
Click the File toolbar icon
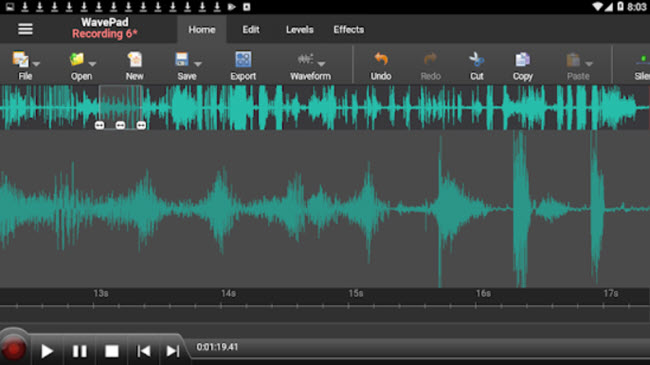tap(20, 60)
